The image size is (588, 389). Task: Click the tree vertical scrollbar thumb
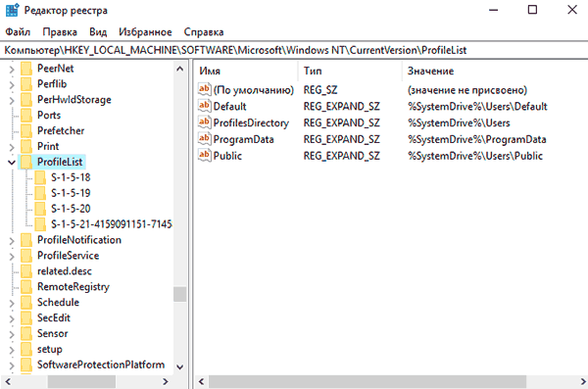pos(180,294)
